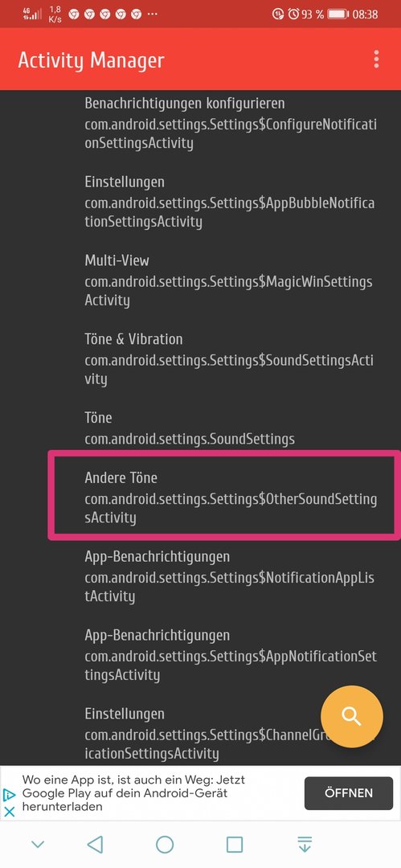Select Einstellungen ChannelGroup notification activity
Viewport: 401px width, 868px height.
click(201, 734)
